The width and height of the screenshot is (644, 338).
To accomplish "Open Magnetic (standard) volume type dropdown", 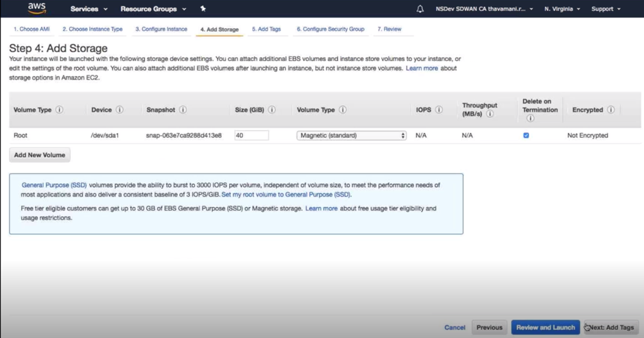I will click(x=352, y=135).
